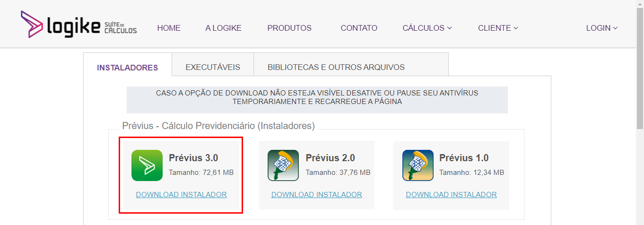
Task: Expand the LOGIN dropdown
Action: click(x=602, y=28)
